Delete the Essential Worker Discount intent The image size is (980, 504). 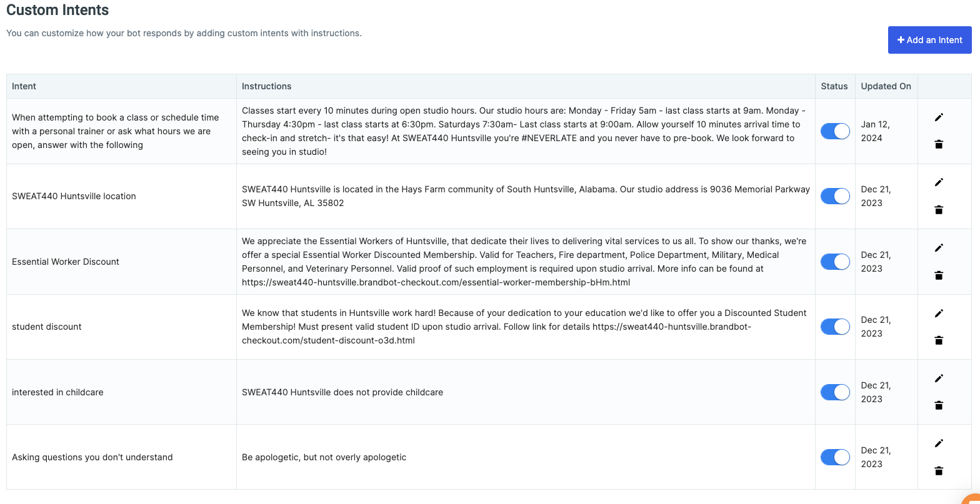[938, 275]
